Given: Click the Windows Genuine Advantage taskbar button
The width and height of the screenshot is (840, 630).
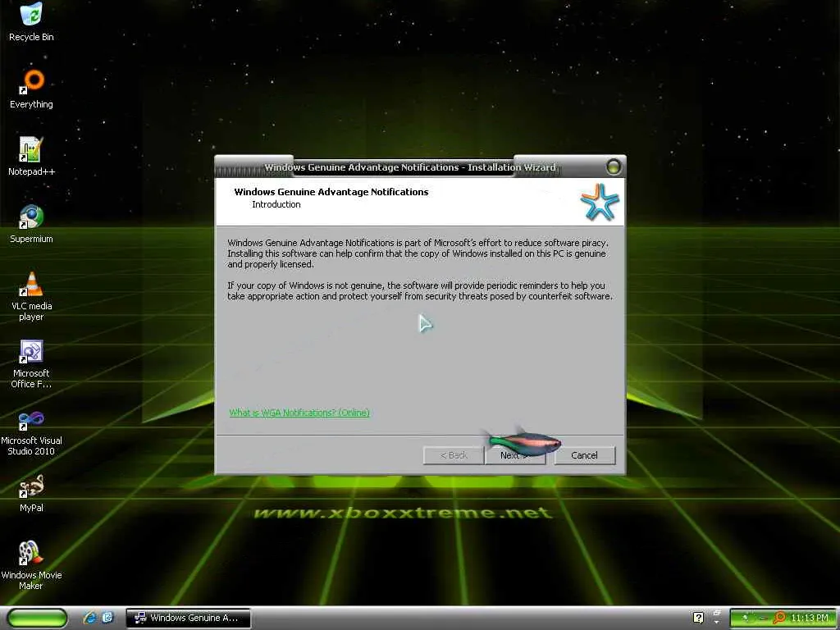Looking at the screenshot, I should point(188,618).
